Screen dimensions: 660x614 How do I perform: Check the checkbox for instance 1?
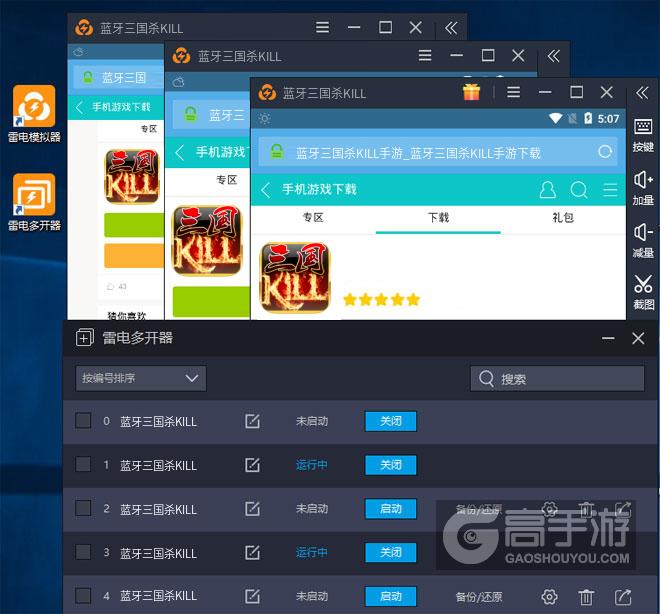coord(83,464)
